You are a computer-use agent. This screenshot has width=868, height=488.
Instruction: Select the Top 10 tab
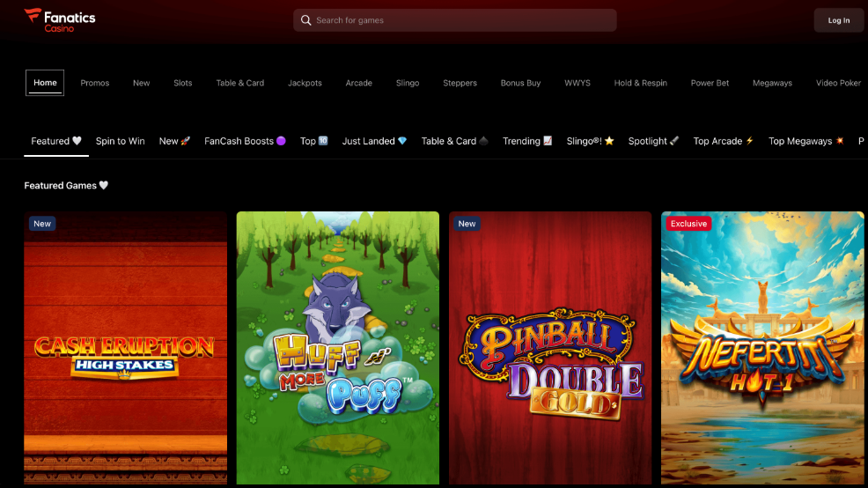(314, 141)
